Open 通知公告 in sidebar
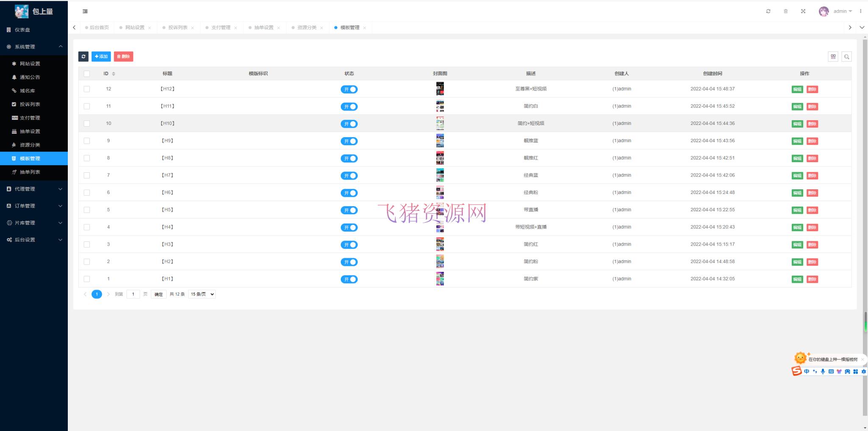868x431 pixels. click(x=34, y=77)
